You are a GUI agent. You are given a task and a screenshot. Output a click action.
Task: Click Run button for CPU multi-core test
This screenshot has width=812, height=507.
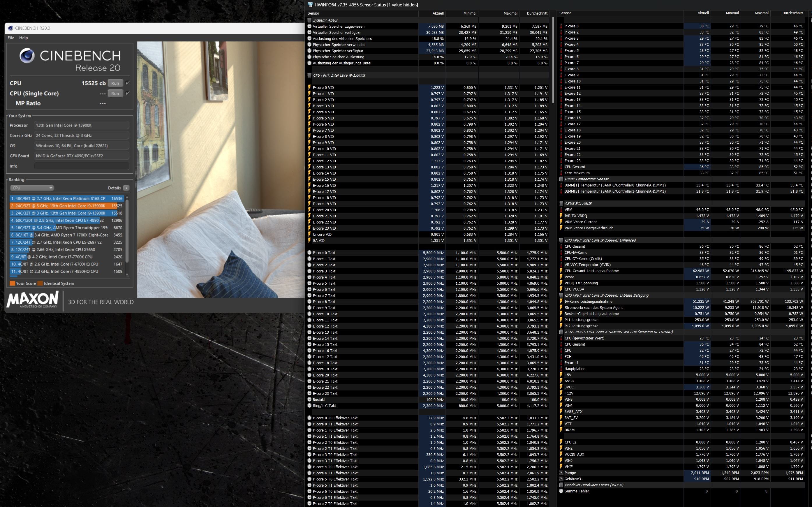(115, 83)
